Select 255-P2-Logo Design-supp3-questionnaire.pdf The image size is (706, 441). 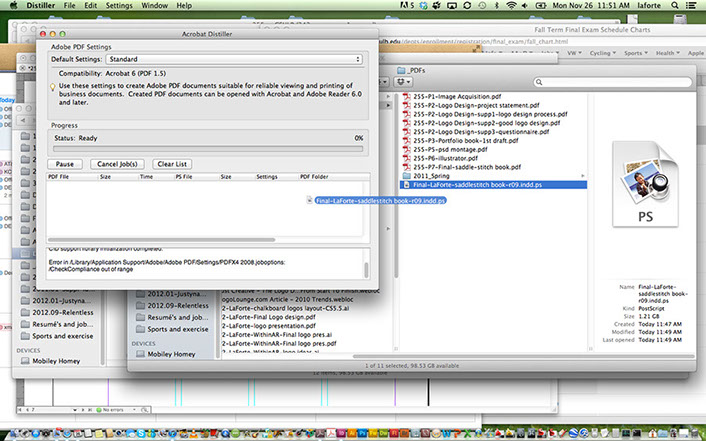481,132
